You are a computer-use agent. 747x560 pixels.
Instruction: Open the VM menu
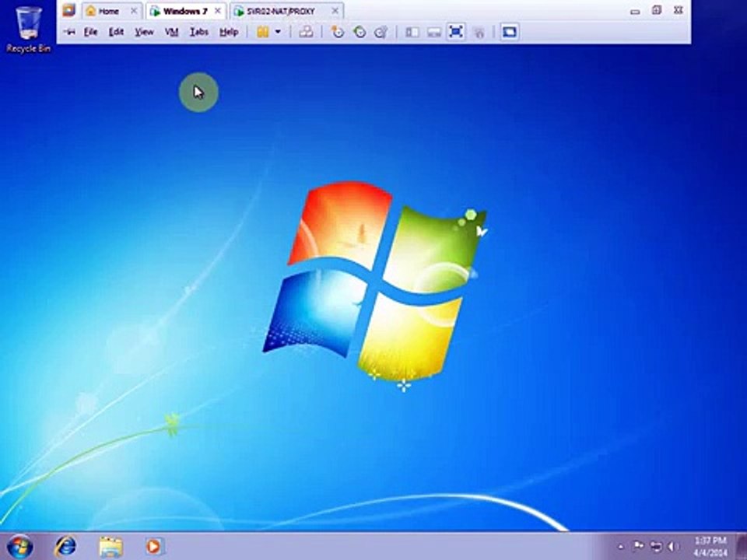(171, 32)
